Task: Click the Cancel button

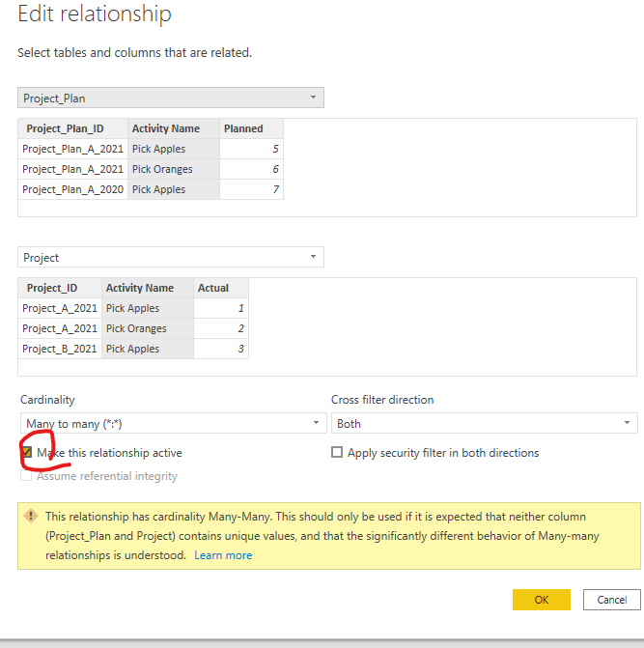Action: pos(612,600)
